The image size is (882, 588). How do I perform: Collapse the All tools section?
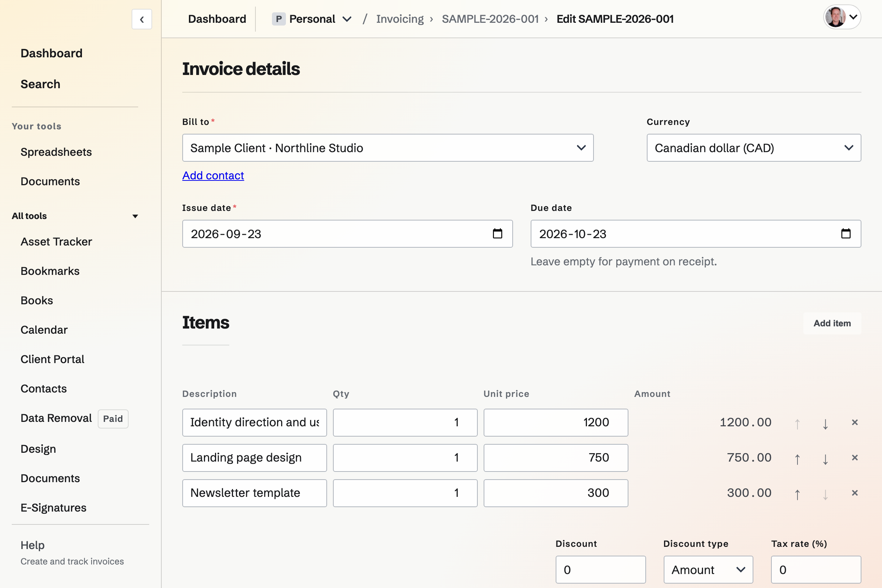tap(75, 216)
